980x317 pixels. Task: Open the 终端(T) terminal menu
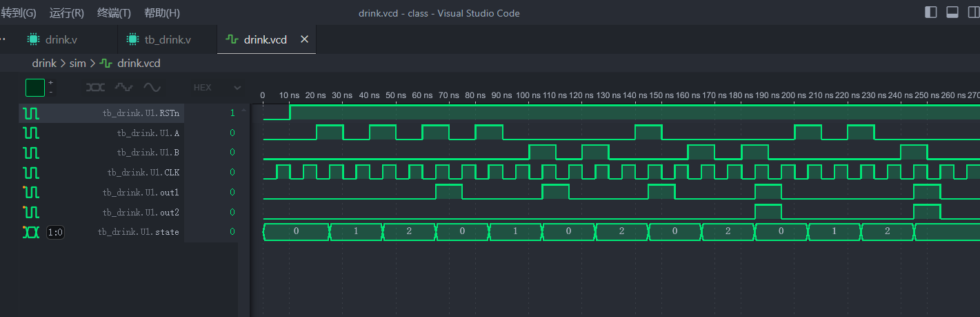click(114, 13)
